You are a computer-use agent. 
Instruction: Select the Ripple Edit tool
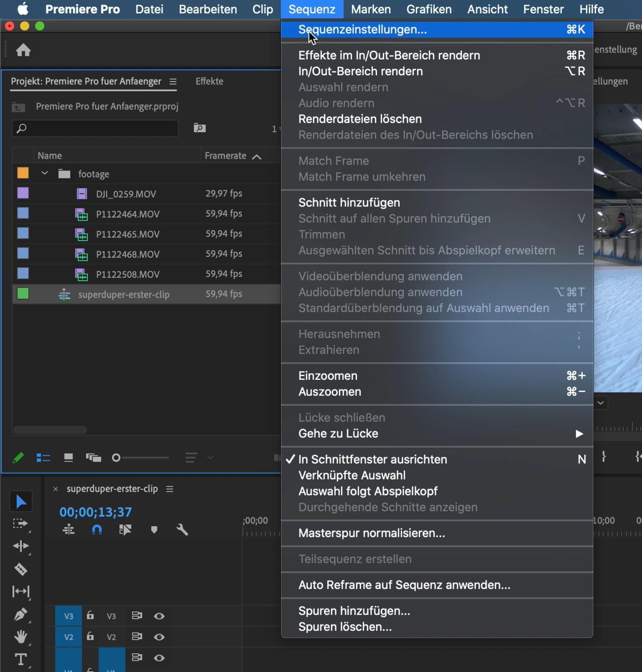coord(20,546)
